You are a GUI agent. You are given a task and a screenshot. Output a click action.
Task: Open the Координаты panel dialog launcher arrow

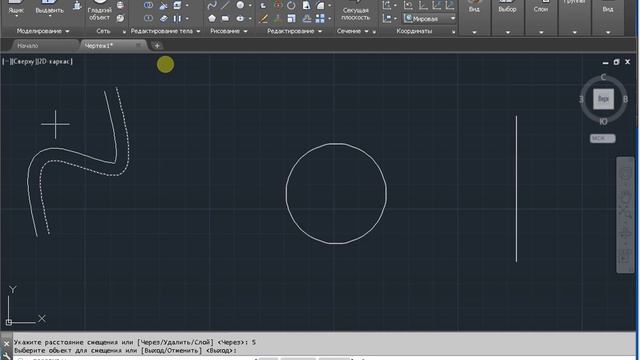[453, 32]
